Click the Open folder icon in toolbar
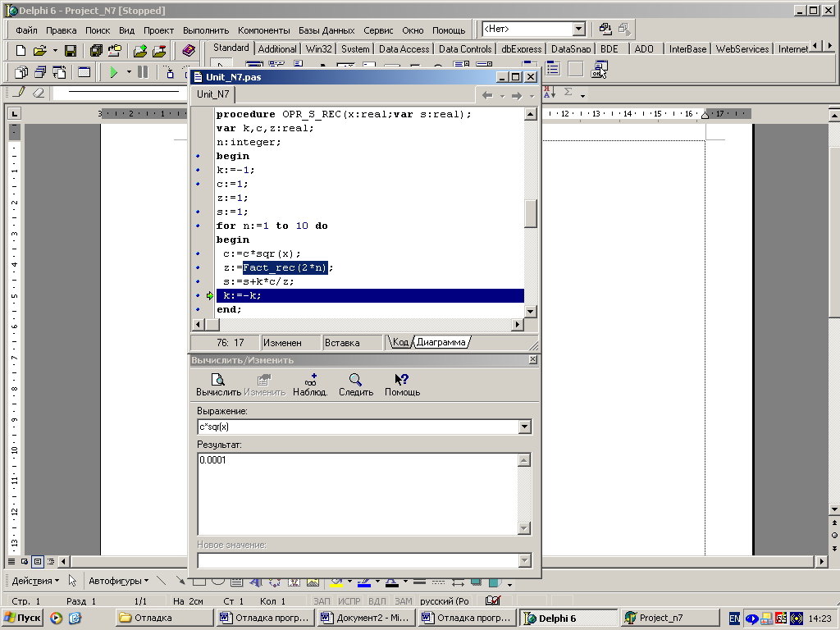This screenshot has height=630, width=840. tap(39, 51)
